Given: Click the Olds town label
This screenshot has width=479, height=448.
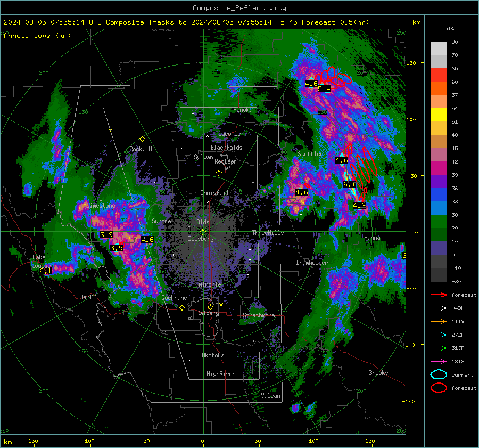Looking at the screenshot, I should [x=203, y=222].
